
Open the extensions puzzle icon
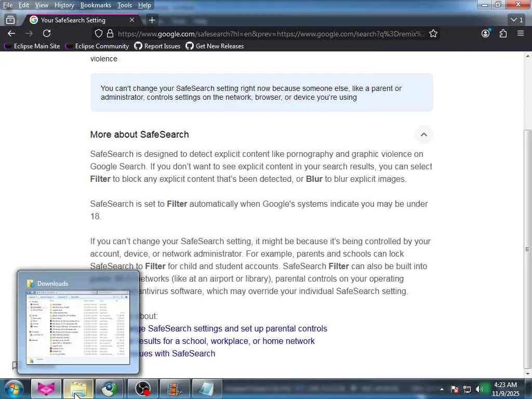[503, 33]
